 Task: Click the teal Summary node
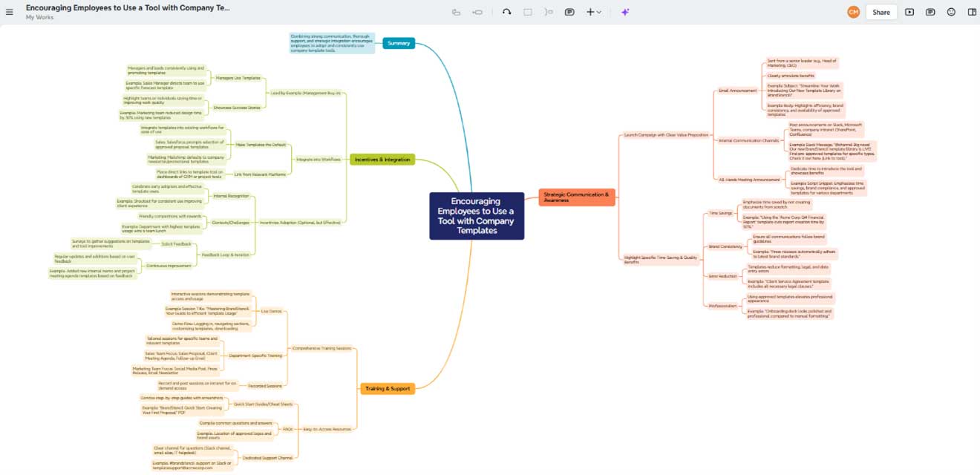point(399,43)
